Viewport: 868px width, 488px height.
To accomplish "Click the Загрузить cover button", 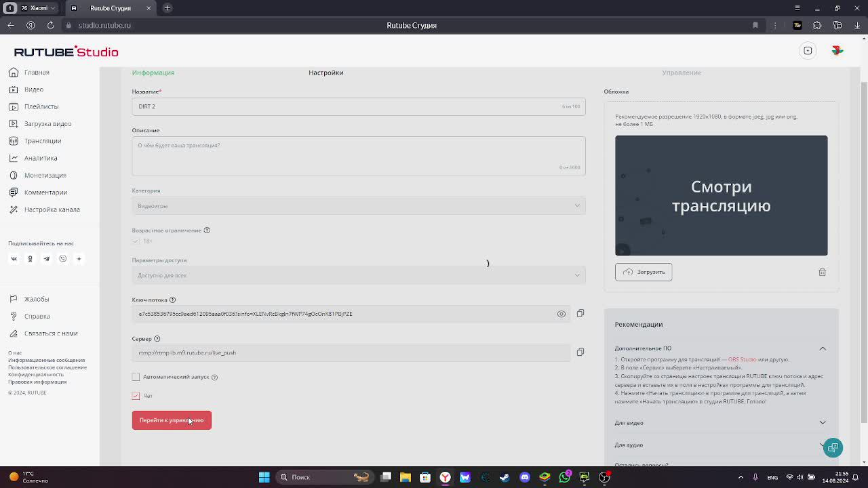I will click(644, 272).
